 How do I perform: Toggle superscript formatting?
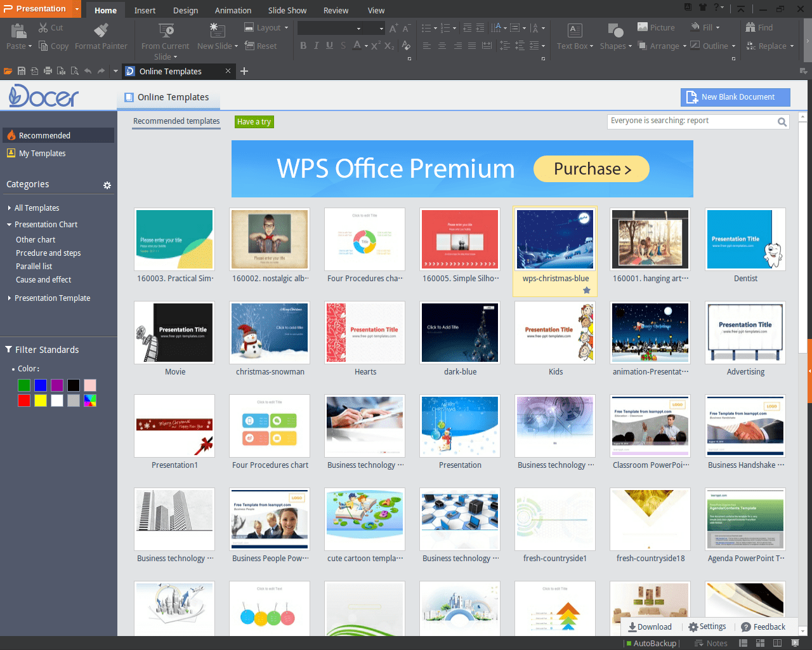coord(376,46)
